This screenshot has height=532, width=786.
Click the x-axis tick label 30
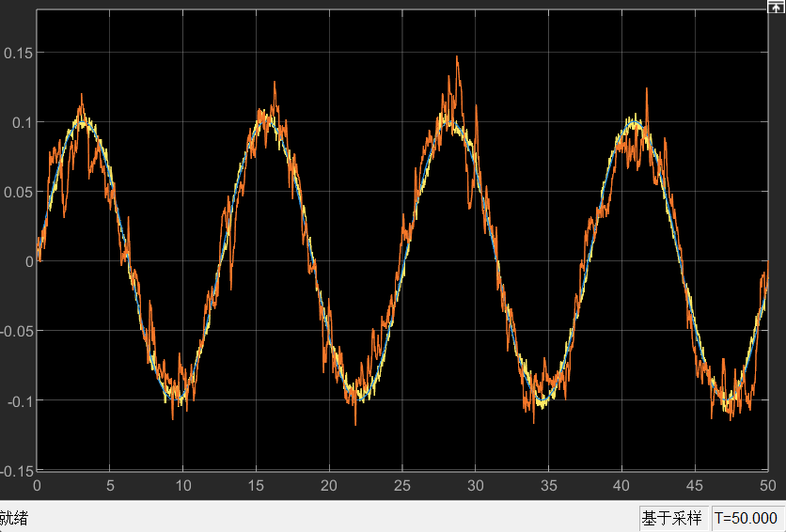[476, 486]
